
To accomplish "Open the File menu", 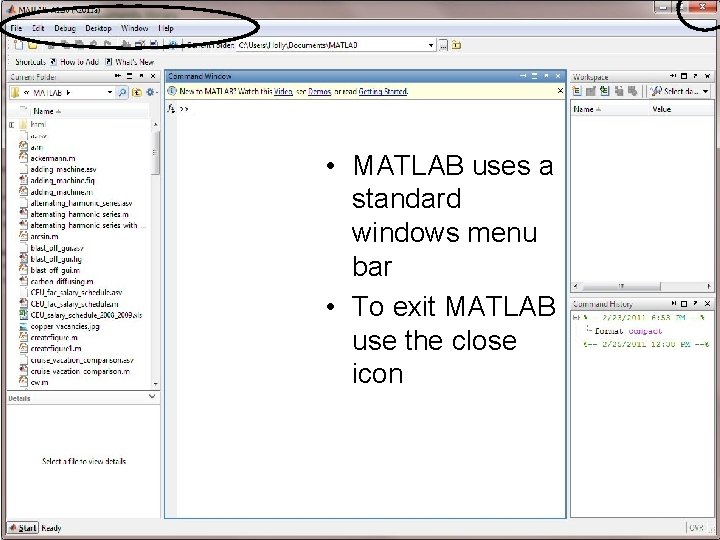I will [16, 28].
